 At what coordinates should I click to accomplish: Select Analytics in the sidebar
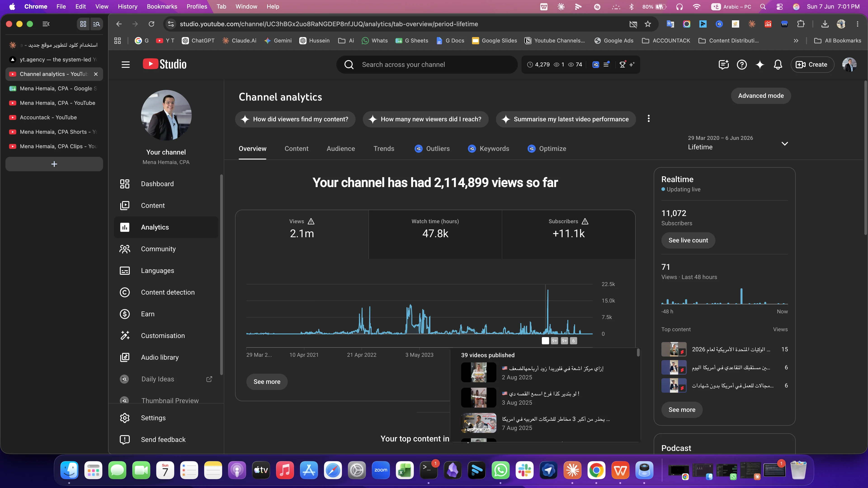click(x=166, y=227)
